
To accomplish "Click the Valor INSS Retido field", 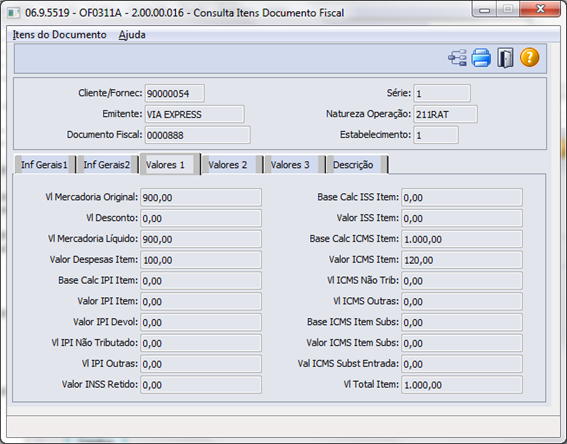I will [x=201, y=385].
